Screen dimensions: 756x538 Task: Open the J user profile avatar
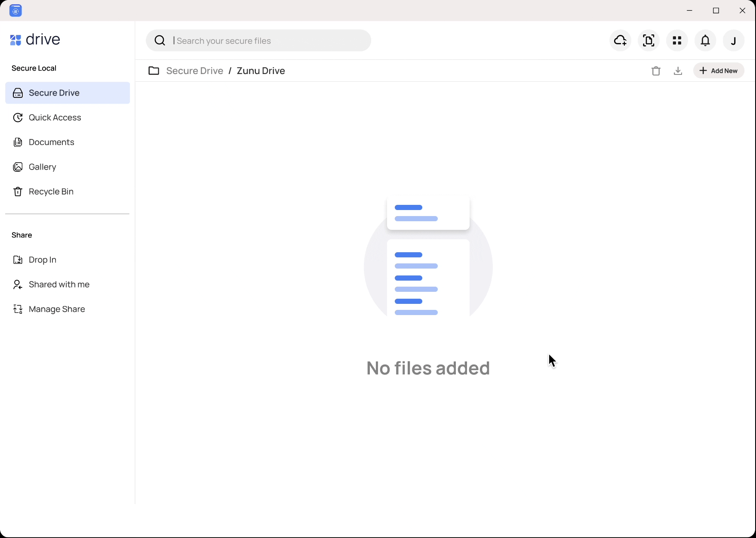[x=734, y=40]
